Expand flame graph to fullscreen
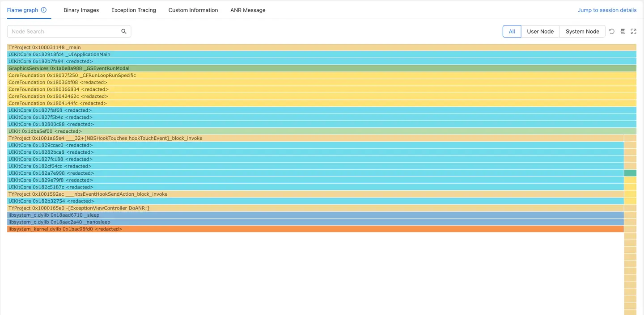This screenshot has height=315, width=644. [x=633, y=31]
